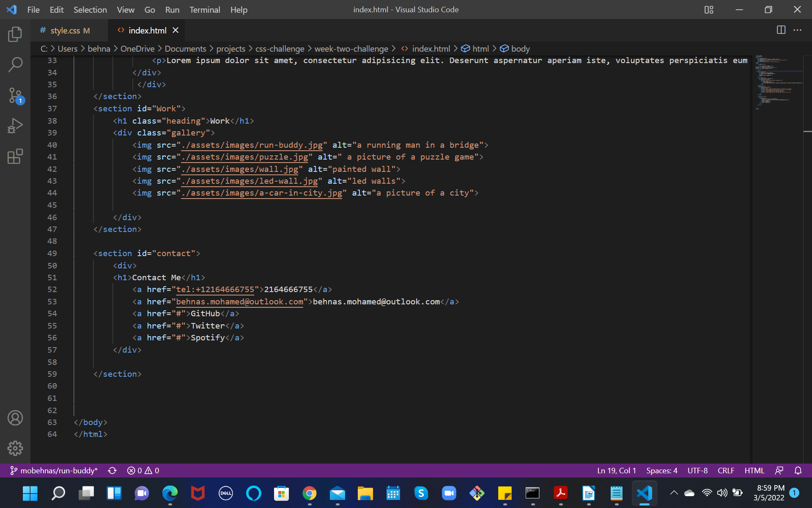Expand the body breadcrumb dropdown
This screenshot has height=508, width=812.
tap(515, 49)
